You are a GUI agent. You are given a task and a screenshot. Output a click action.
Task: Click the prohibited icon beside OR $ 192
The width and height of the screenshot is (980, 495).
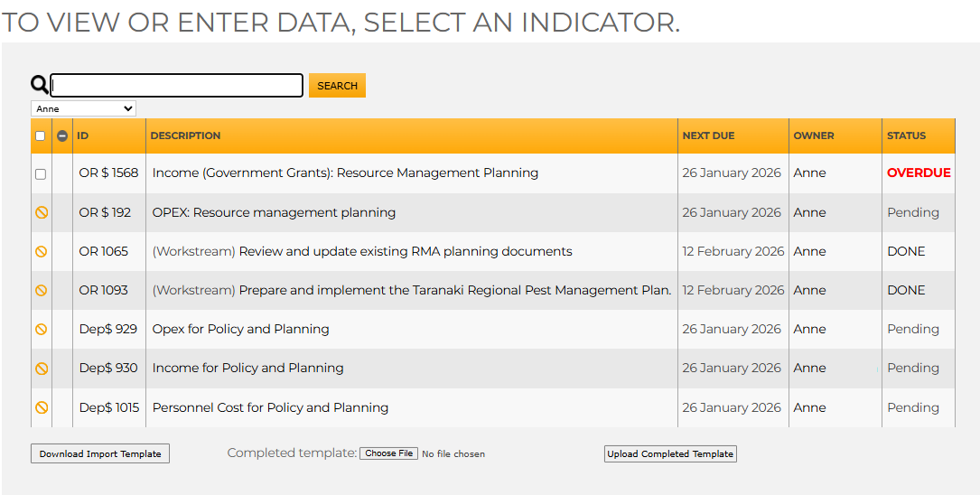[41, 212]
